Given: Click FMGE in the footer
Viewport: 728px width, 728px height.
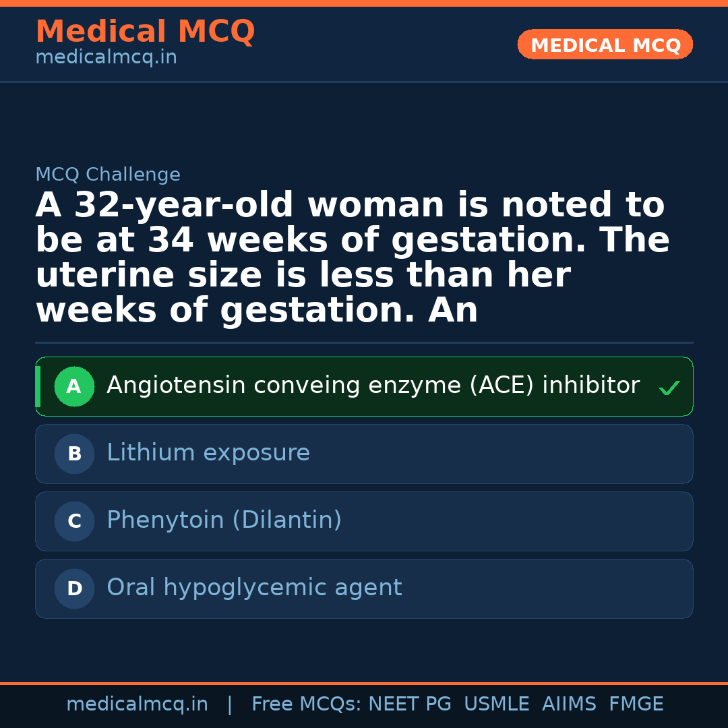Looking at the screenshot, I should (636, 704).
